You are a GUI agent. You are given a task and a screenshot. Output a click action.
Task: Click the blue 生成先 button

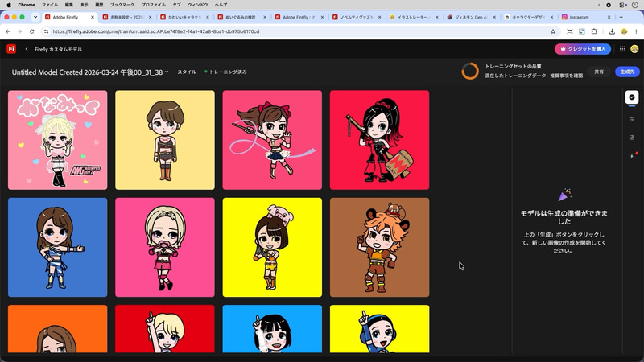(x=627, y=72)
